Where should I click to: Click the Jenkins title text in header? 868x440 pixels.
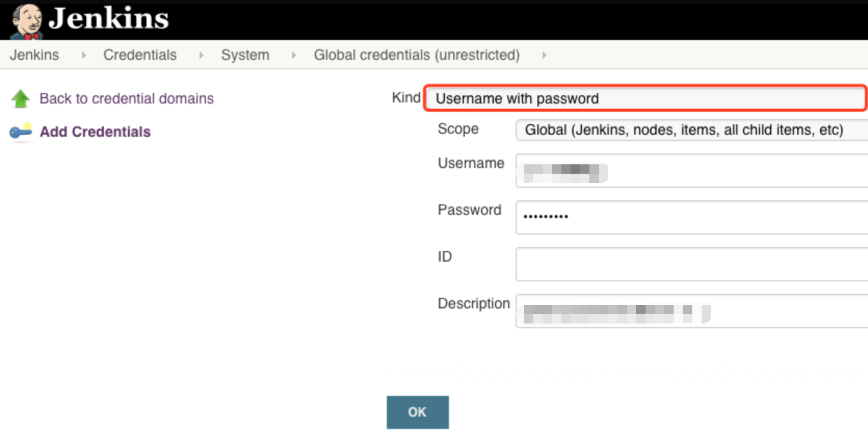coord(109,19)
